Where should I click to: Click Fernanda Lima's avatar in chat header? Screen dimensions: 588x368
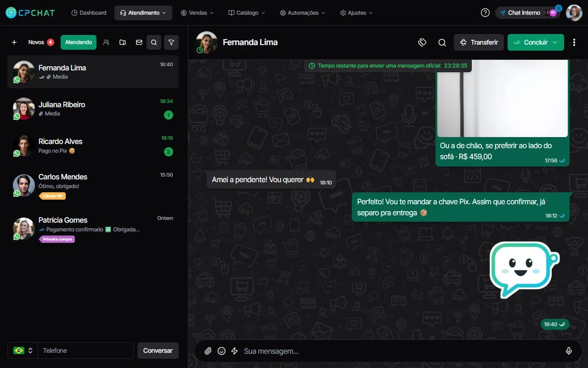click(207, 42)
